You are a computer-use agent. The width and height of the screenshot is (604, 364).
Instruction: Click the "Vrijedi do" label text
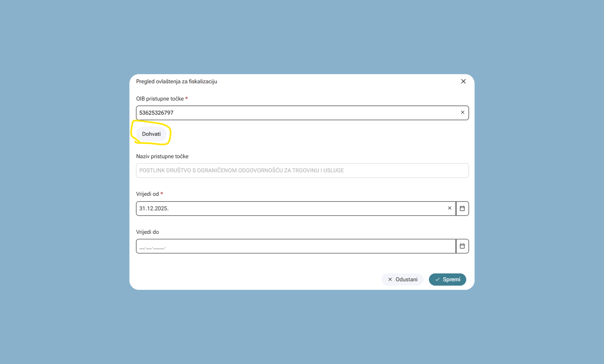point(147,232)
